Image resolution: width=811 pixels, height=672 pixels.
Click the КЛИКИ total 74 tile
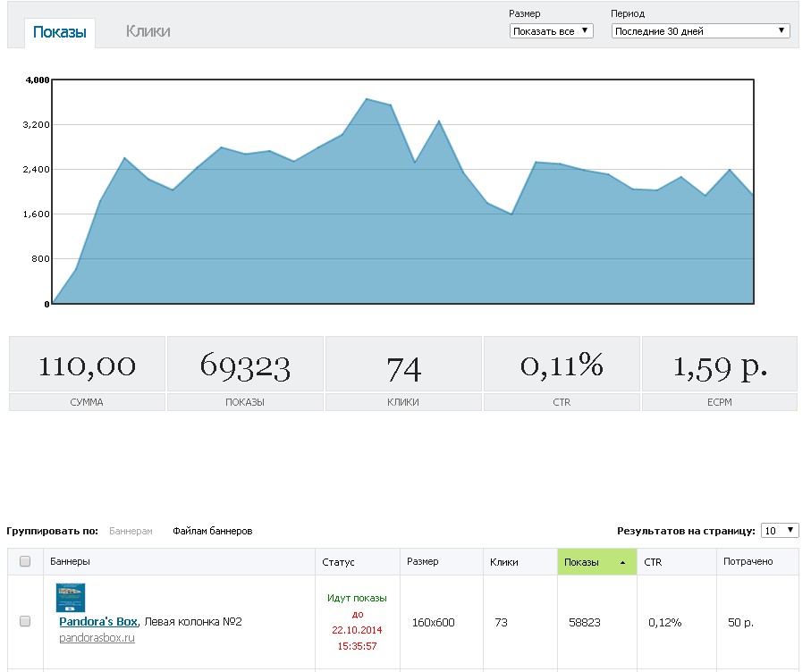pos(403,374)
